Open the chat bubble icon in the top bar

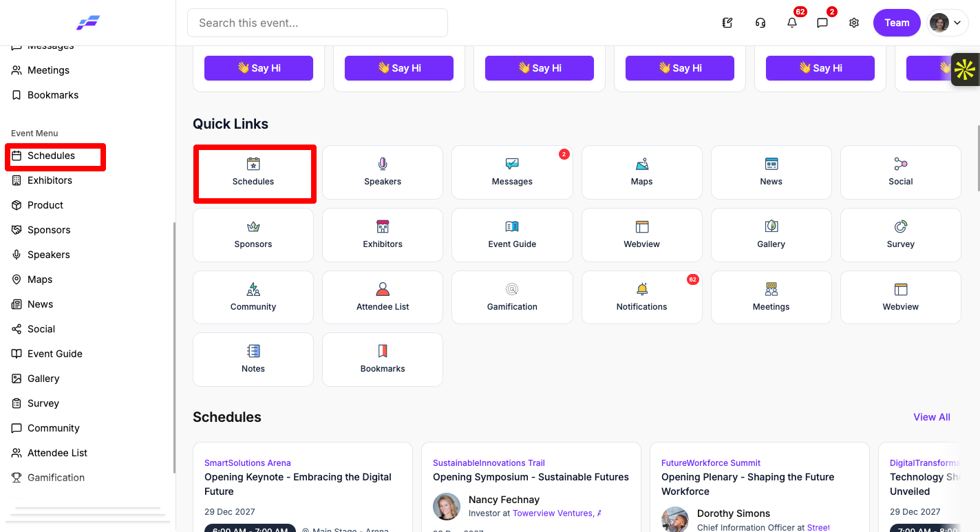[x=822, y=23]
